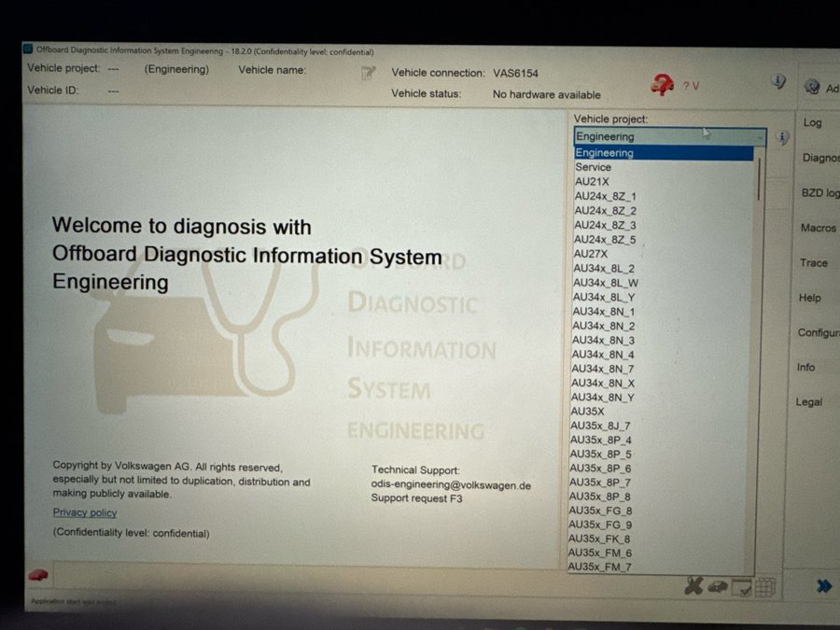840x630 pixels.
Task: Open the Privacy policy link
Action: pyautogui.click(x=85, y=512)
